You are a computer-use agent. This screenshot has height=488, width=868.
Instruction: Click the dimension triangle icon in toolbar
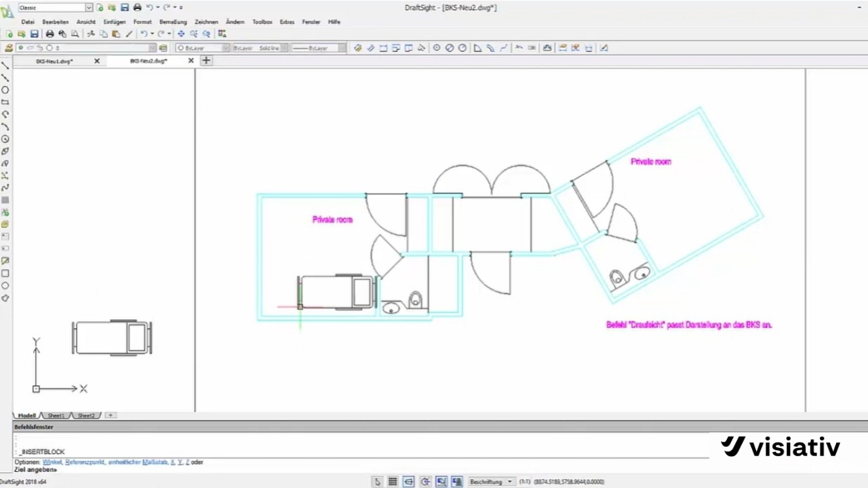477,48
